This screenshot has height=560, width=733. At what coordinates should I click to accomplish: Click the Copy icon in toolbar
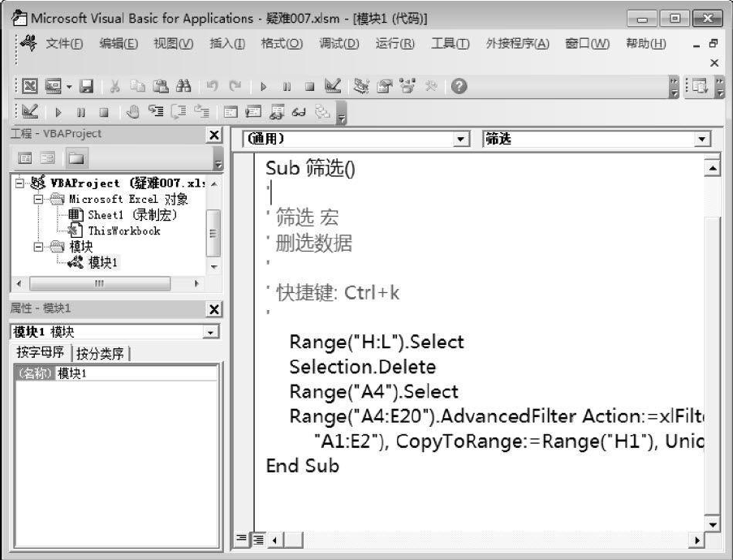tap(137, 86)
